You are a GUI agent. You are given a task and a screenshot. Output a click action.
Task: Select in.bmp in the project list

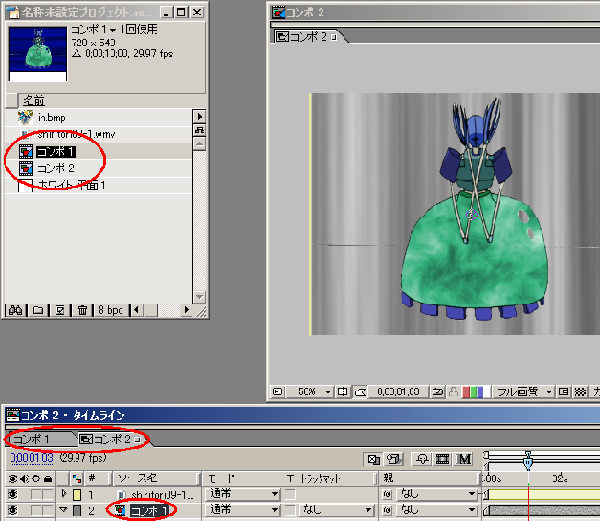pyautogui.click(x=50, y=117)
